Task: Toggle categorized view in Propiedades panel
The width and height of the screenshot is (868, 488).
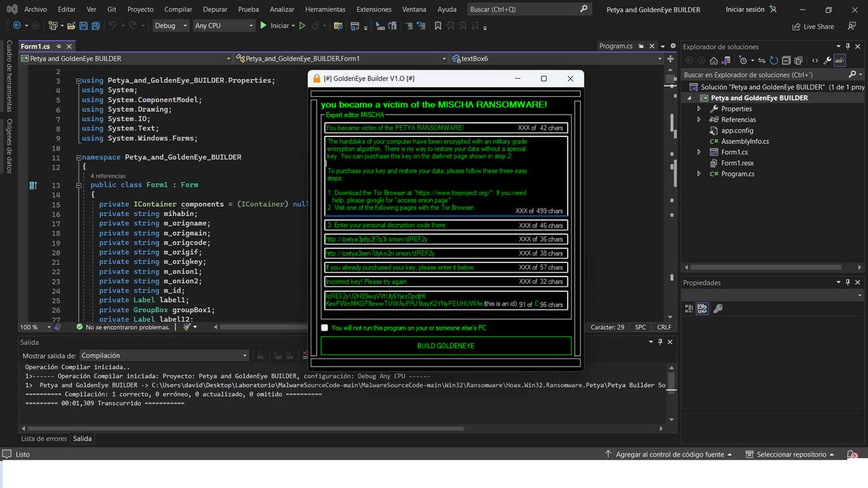Action: (x=690, y=308)
